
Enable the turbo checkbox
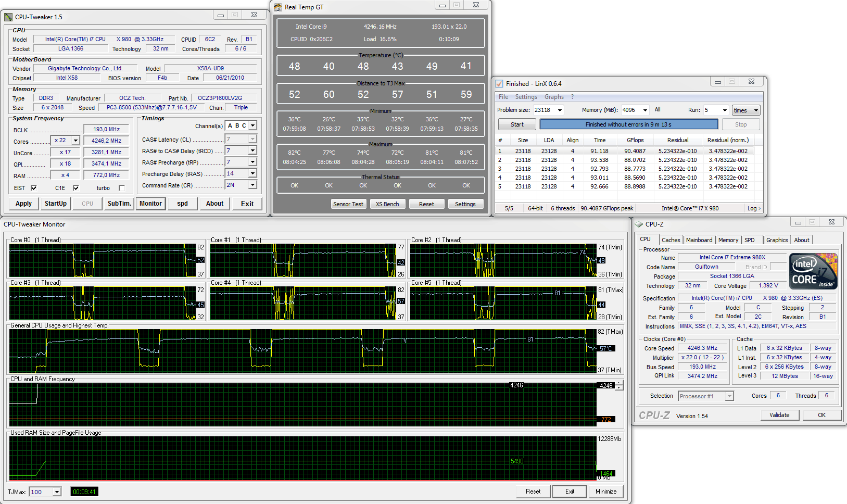[x=122, y=188]
